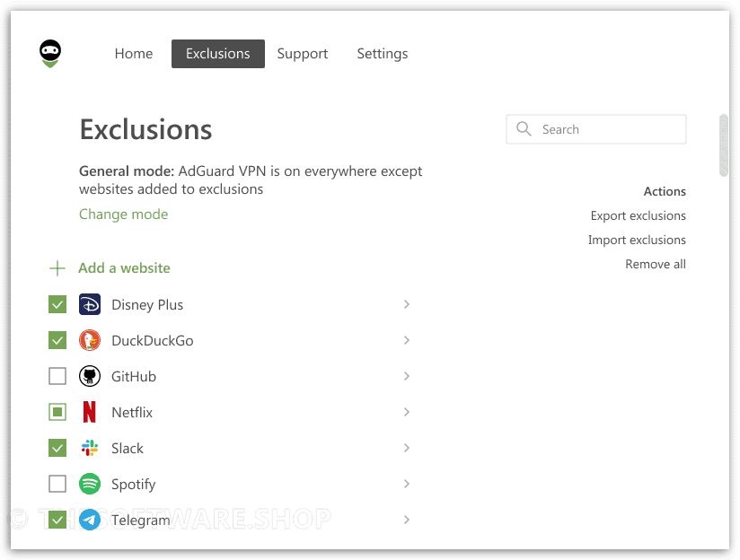This screenshot has width=740, height=560.
Task: Uncheck the Slack exclusion checkbox
Action: pos(57,448)
